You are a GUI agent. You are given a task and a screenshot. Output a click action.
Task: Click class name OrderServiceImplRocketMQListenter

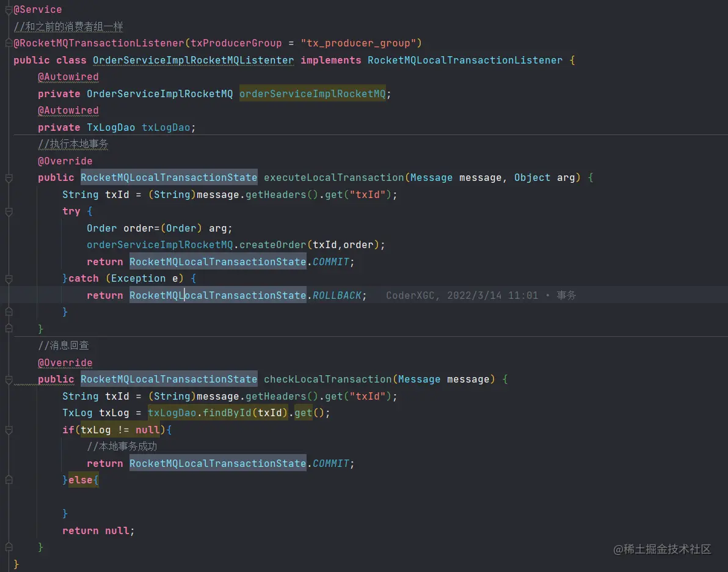(193, 61)
